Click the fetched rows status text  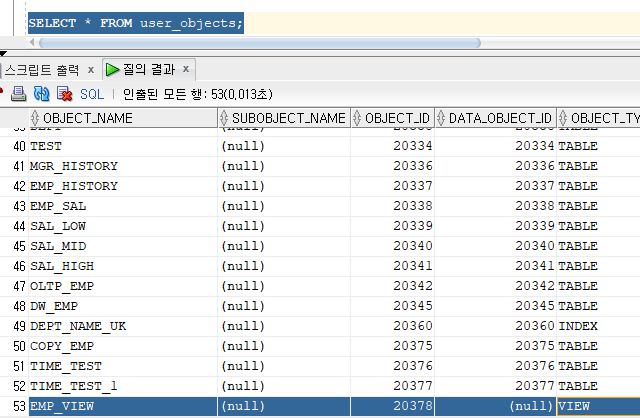198,94
